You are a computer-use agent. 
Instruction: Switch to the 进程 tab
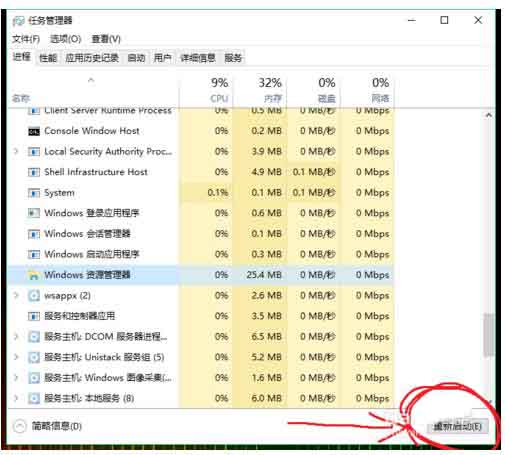[22, 57]
